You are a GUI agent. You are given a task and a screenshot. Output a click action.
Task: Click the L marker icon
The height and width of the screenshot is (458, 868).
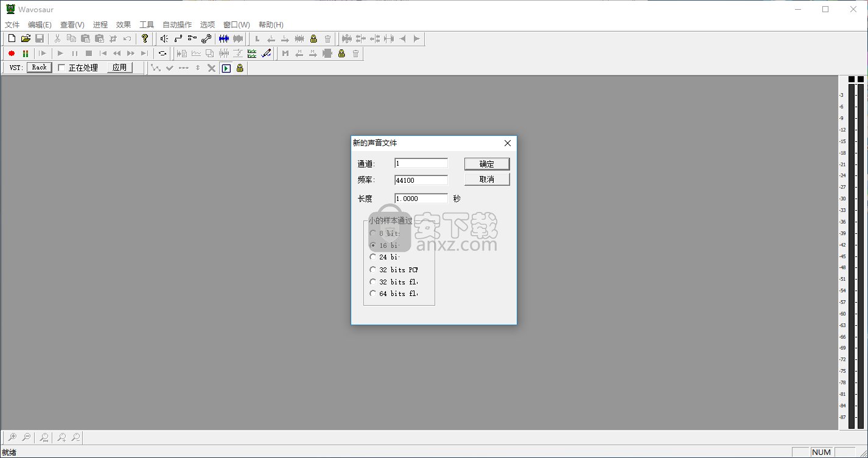coord(257,38)
